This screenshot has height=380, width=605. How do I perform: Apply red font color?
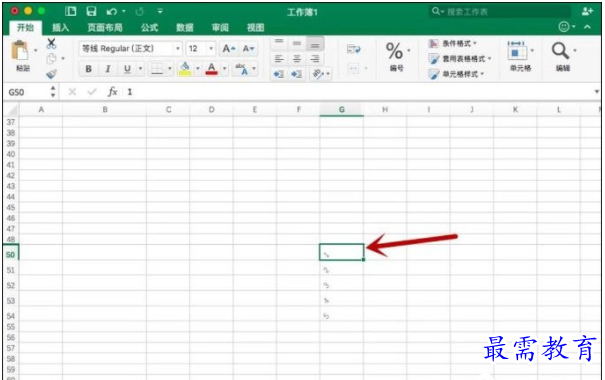[211, 69]
